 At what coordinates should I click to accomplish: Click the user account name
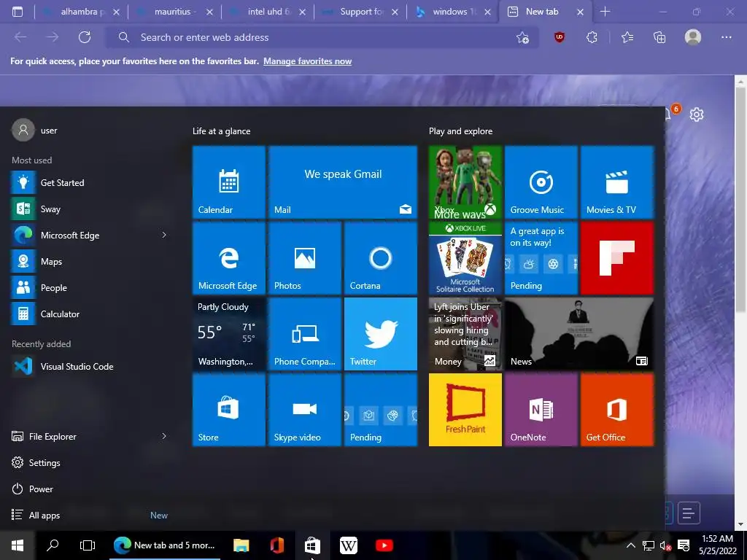49,130
